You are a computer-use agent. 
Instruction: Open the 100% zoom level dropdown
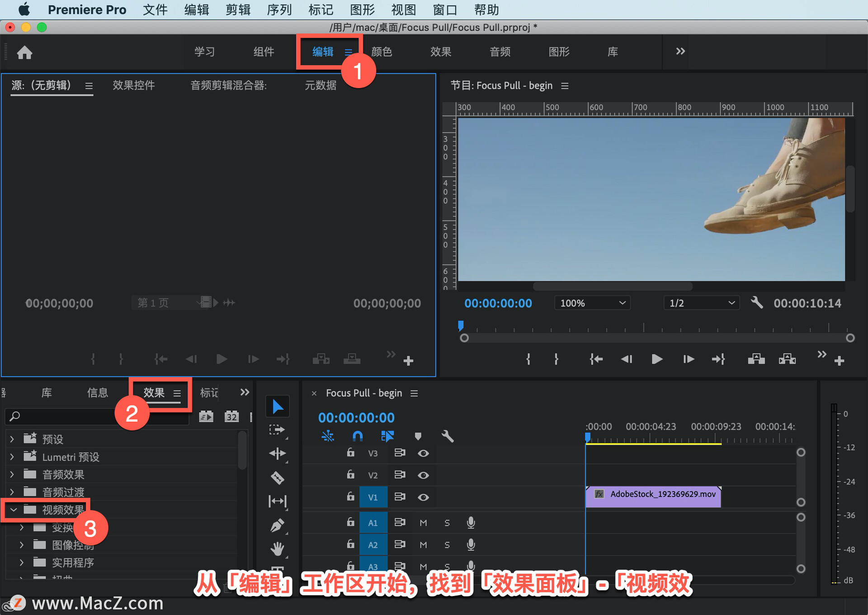pos(592,303)
